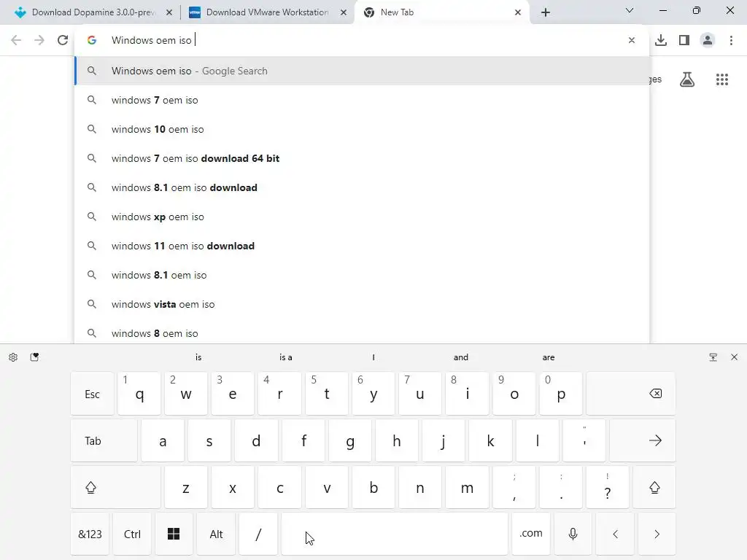Clear the address bar with the X icon
Image resolution: width=747 pixels, height=560 pixels.
tap(632, 40)
